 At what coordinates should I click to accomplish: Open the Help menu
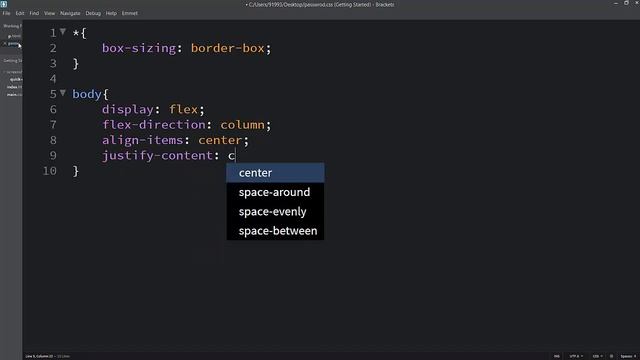[x=111, y=13]
